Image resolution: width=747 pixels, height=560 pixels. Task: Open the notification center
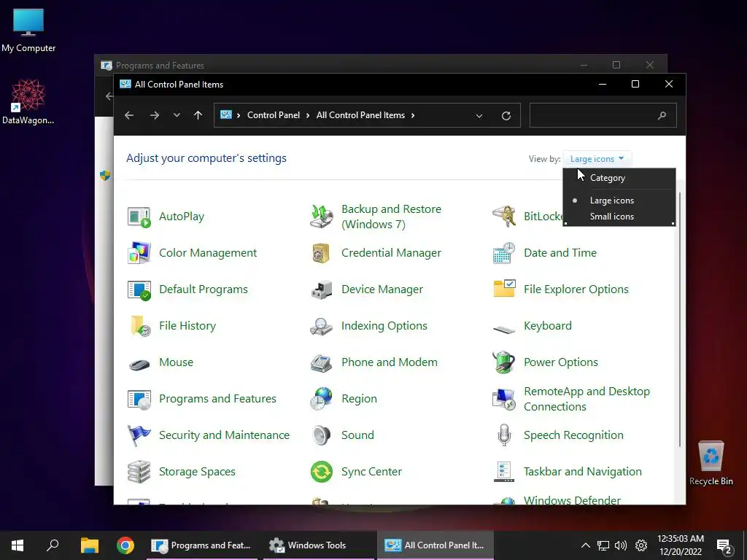724,546
